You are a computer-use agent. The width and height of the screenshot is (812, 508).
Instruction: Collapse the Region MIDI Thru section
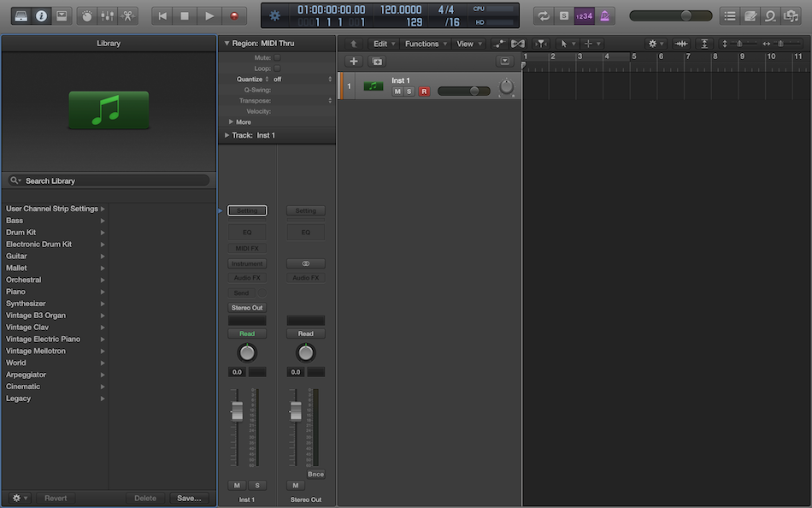pyautogui.click(x=227, y=44)
